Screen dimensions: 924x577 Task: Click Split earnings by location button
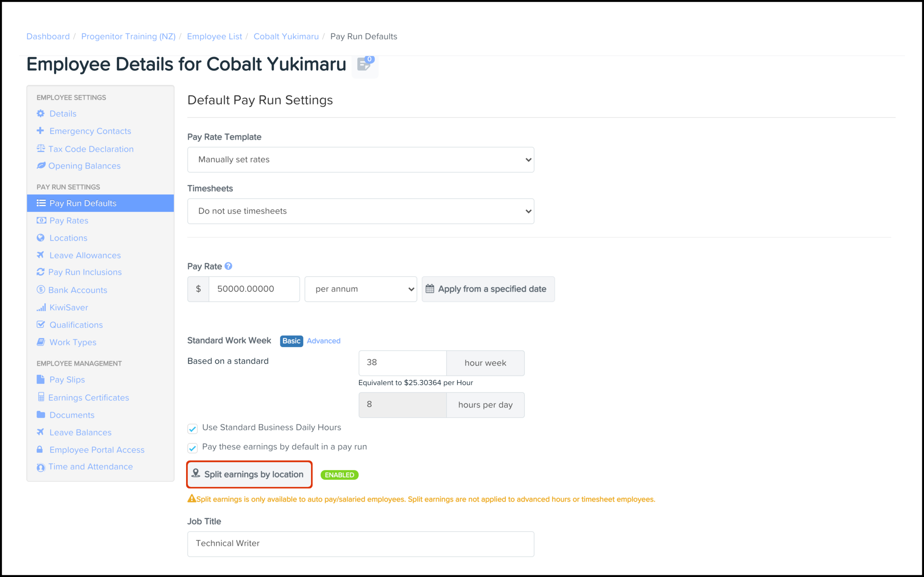click(249, 474)
